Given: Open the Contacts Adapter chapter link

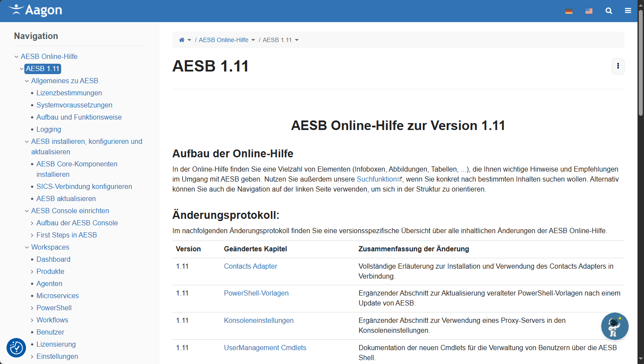Looking at the screenshot, I should click(250, 266).
